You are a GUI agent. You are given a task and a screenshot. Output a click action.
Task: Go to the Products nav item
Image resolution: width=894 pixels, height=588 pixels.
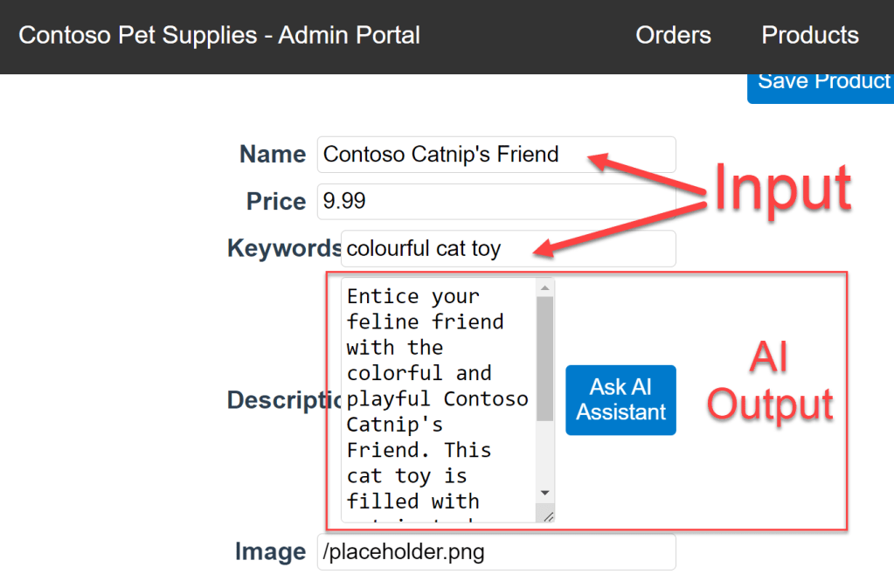(x=810, y=36)
